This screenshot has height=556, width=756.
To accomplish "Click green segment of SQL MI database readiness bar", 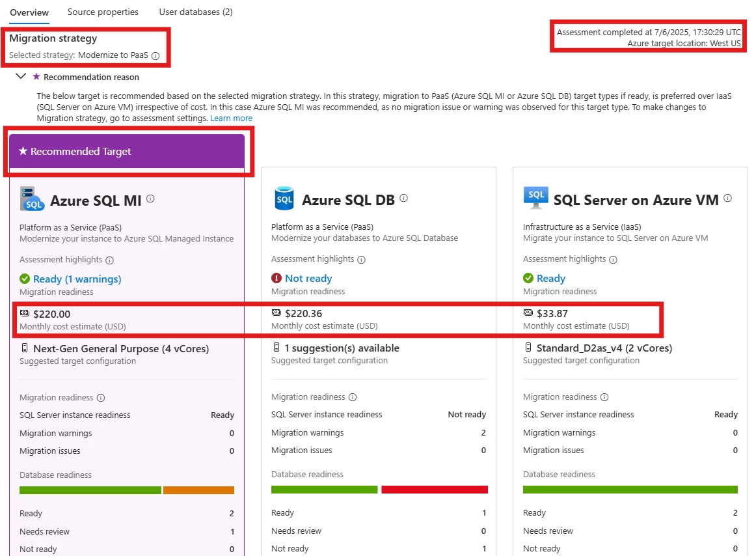I will 90,490.
